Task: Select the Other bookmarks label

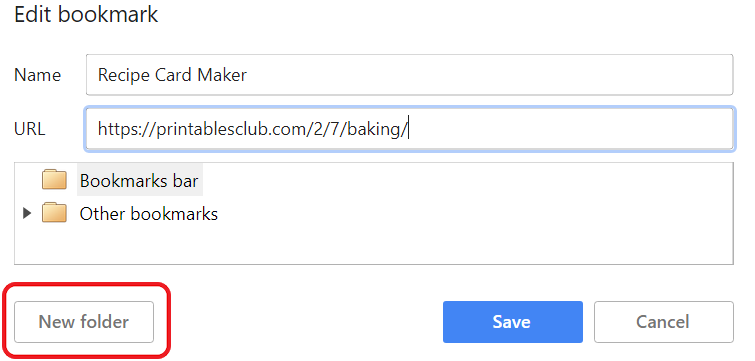Action: point(149,213)
